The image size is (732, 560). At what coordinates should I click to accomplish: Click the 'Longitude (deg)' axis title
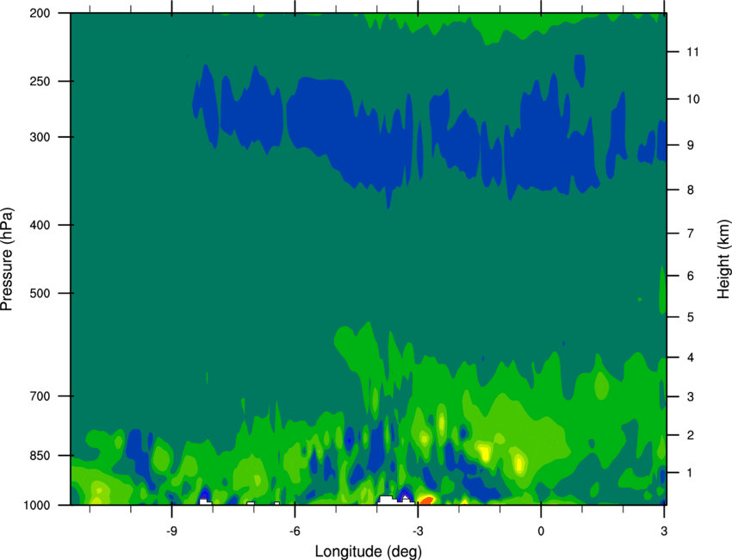pos(369,551)
